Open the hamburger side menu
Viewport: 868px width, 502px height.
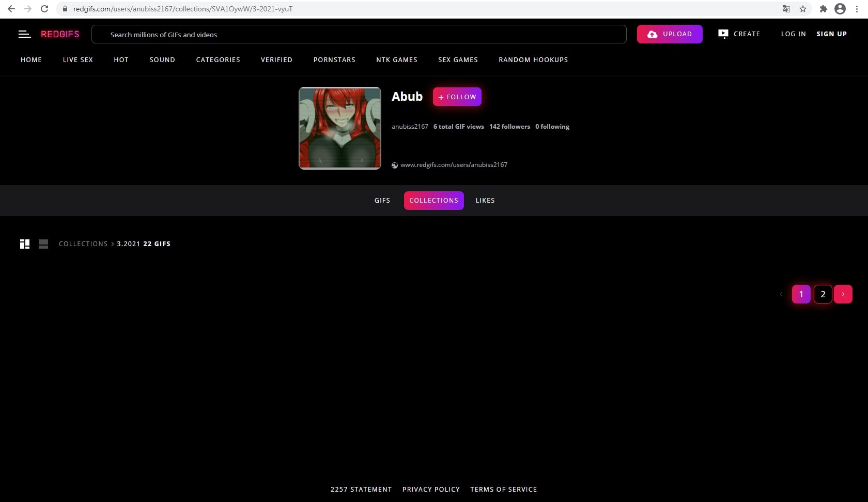[24, 34]
